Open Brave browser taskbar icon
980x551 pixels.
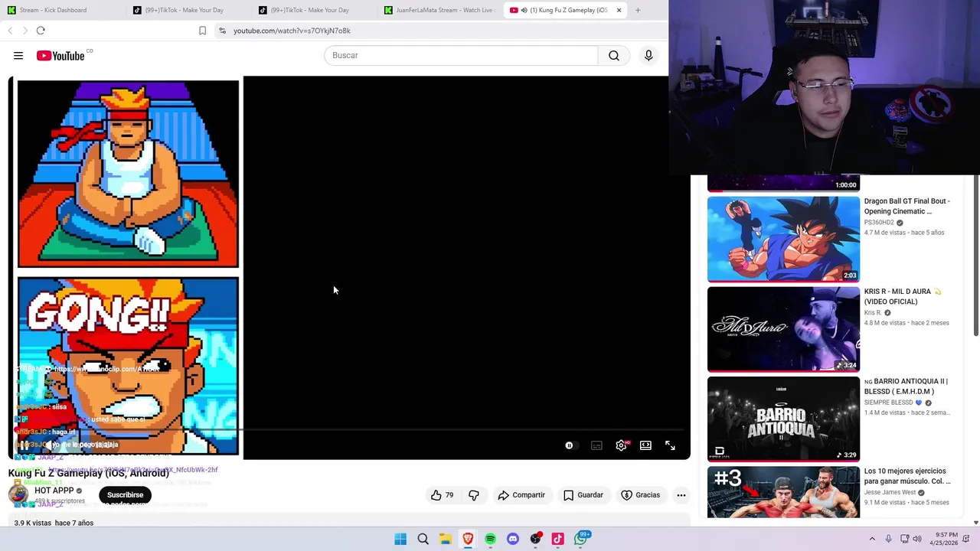pos(468,539)
